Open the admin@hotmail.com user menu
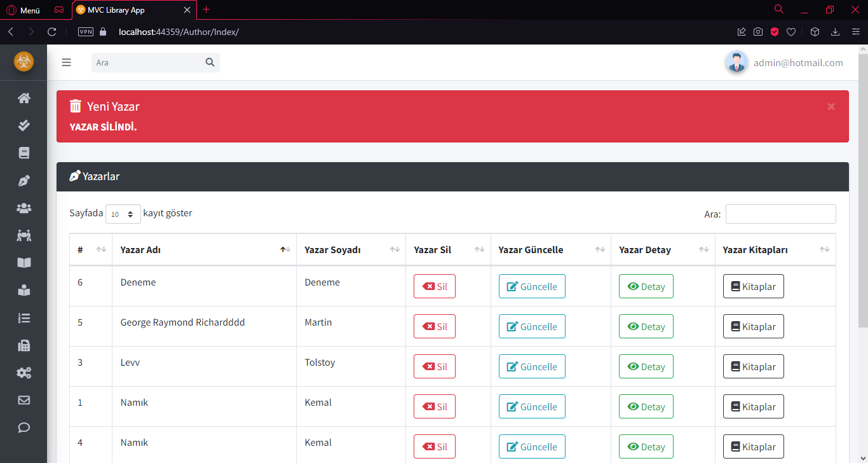The height and width of the screenshot is (463, 868). [x=798, y=62]
